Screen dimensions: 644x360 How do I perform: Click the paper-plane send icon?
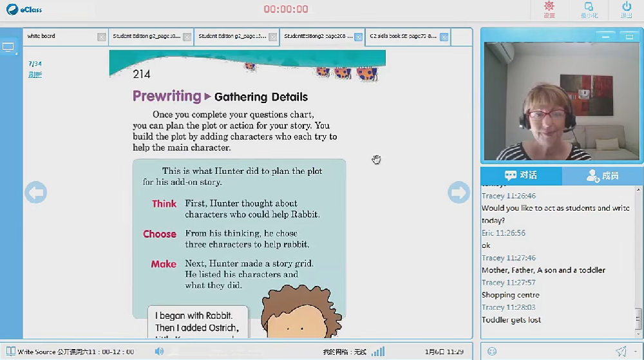pyautogui.click(x=621, y=351)
